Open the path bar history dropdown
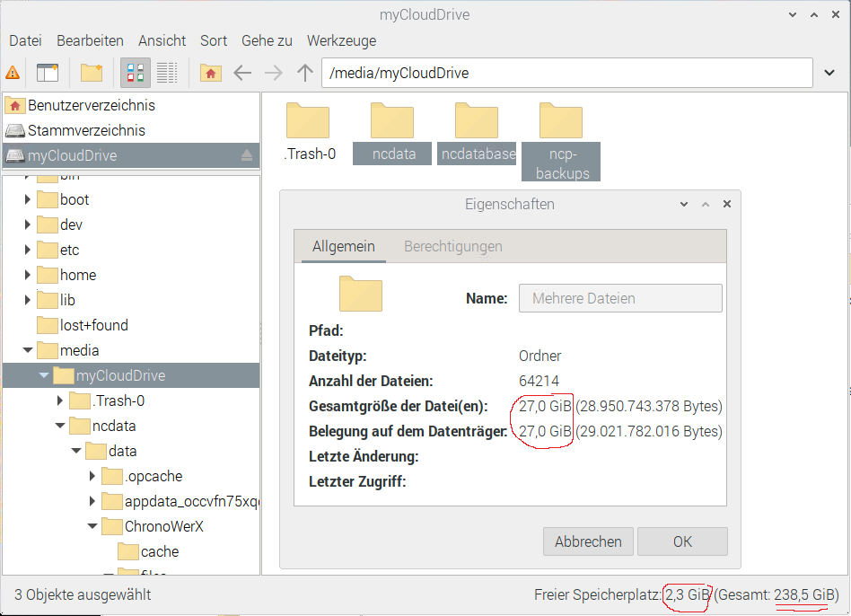 pyautogui.click(x=826, y=73)
